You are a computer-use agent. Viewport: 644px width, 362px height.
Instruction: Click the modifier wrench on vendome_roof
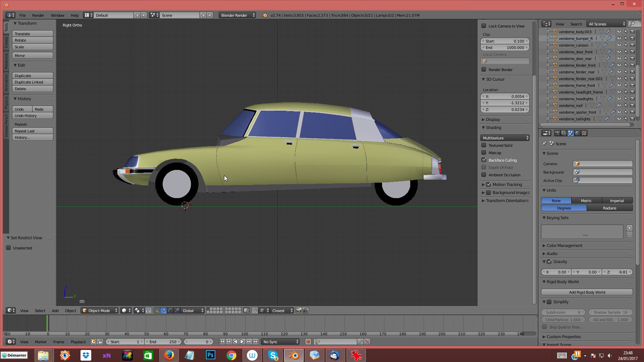pos(599,105)
